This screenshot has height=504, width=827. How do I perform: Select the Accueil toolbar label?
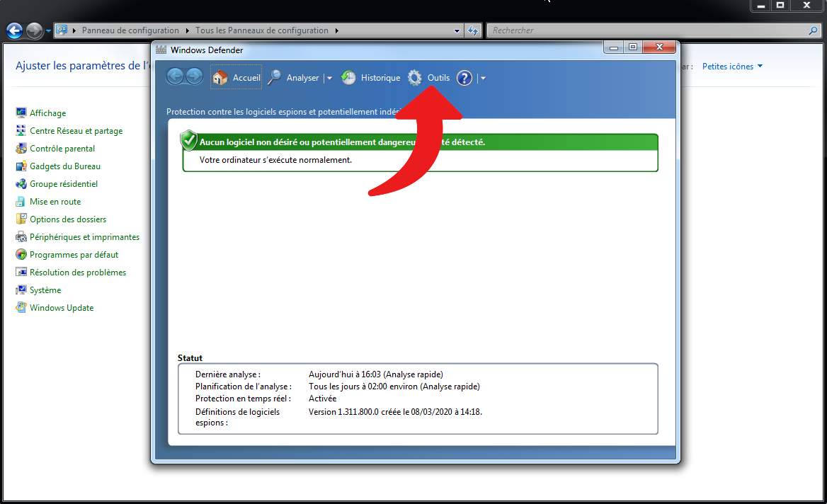[x=246, y=78]
